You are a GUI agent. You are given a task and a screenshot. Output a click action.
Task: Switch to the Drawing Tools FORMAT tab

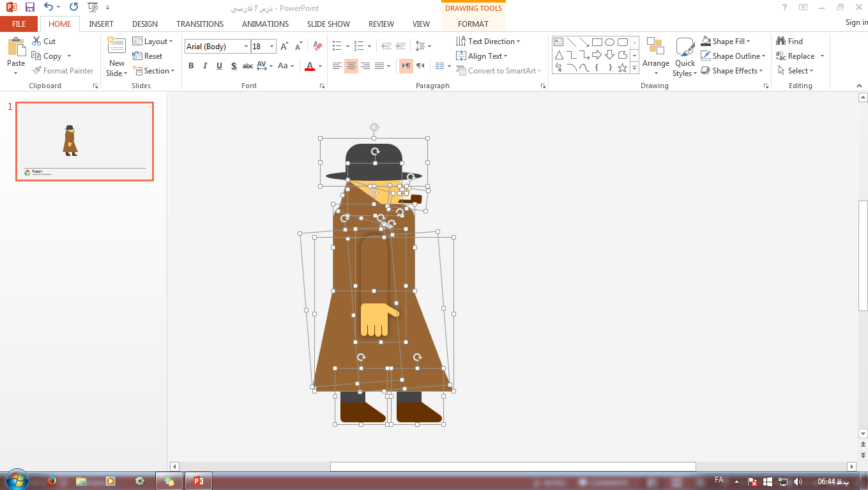[x=473, y=24]
